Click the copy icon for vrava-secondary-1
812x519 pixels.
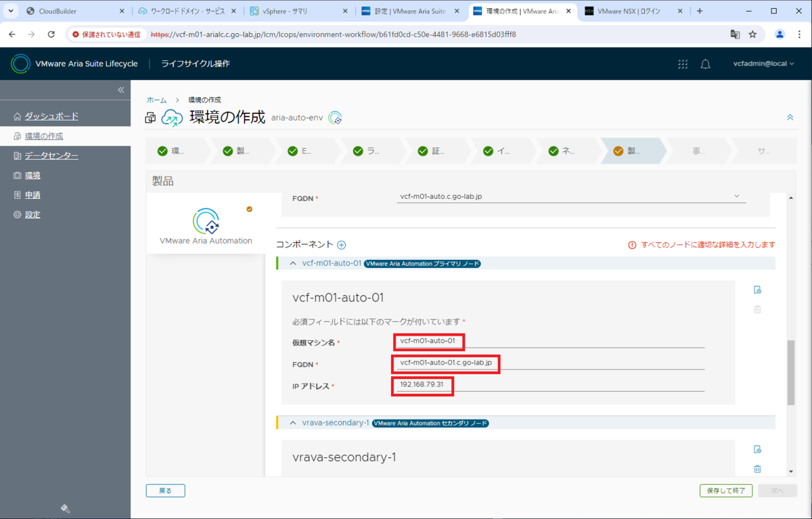click(x=757, y=449)
